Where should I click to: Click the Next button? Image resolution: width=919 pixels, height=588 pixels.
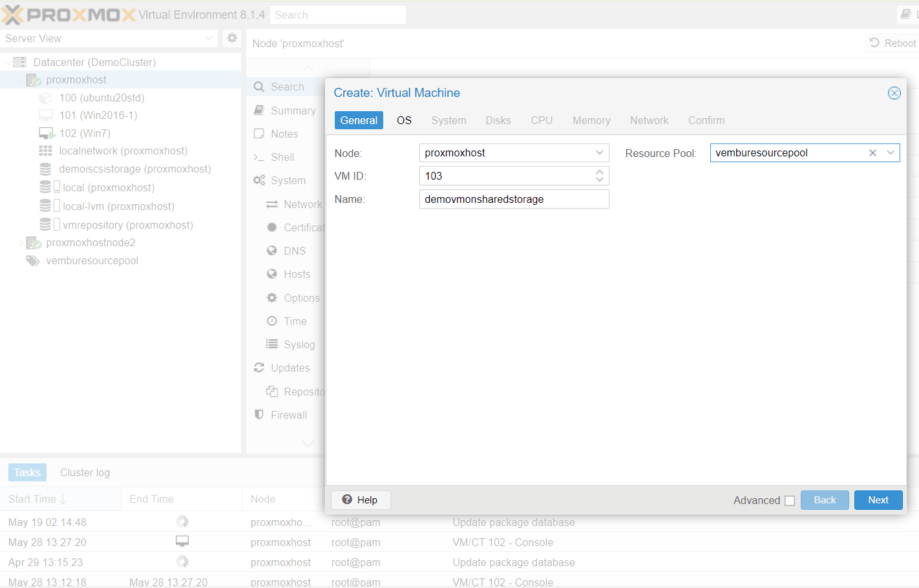click(x=878, y=500)
